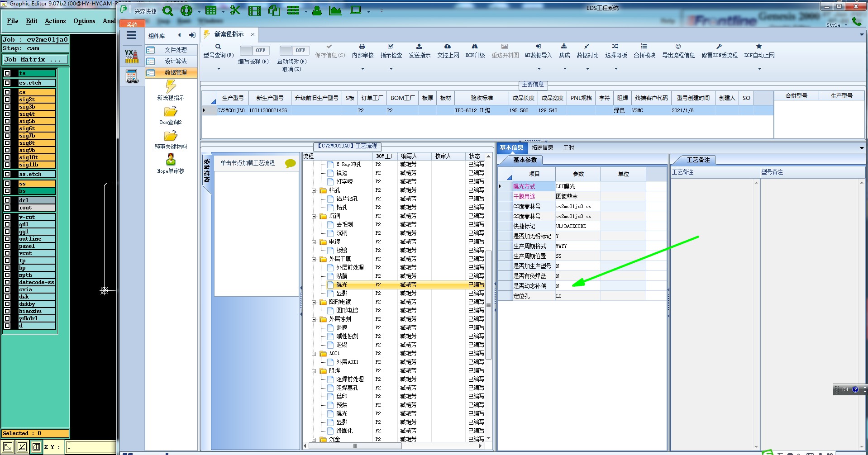
Task: Click the calculator and car sidebar icon
Action: click(132, 76)
